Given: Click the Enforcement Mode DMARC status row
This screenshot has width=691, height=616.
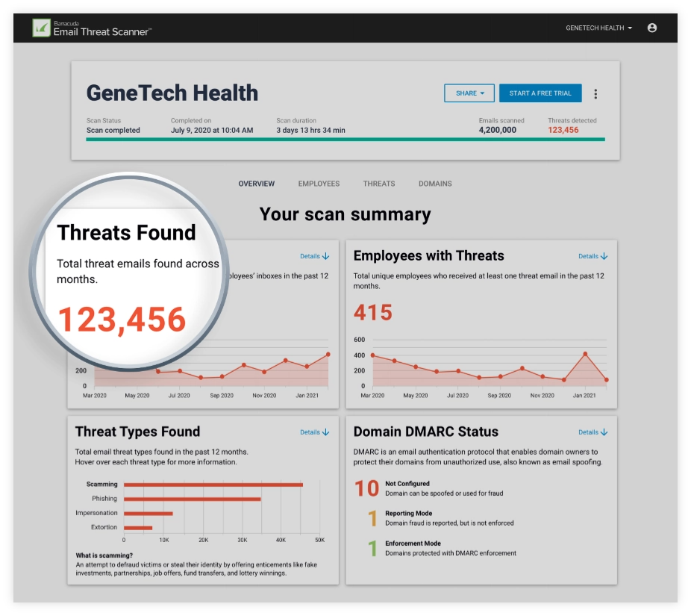Looking at the screenshot, I should pos(442,548).
